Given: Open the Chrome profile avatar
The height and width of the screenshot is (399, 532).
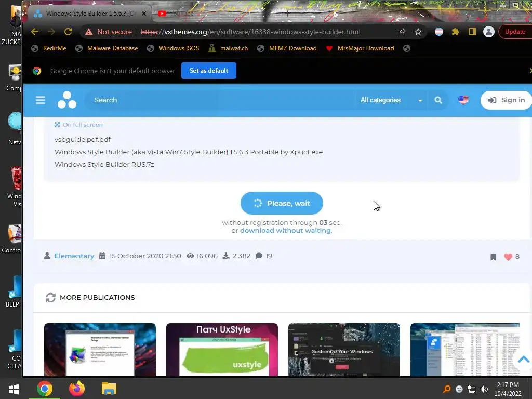Looking at the screenshot, I should [x=488, y=32].
